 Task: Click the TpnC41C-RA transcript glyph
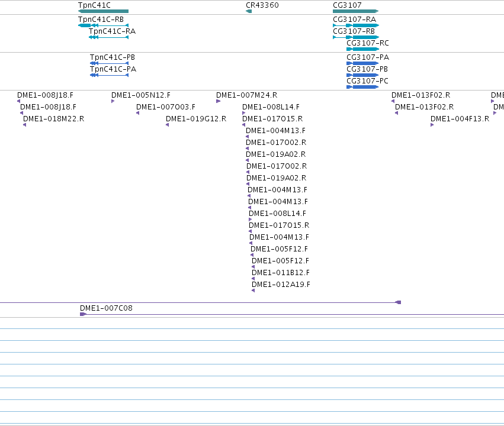point(108,37)
